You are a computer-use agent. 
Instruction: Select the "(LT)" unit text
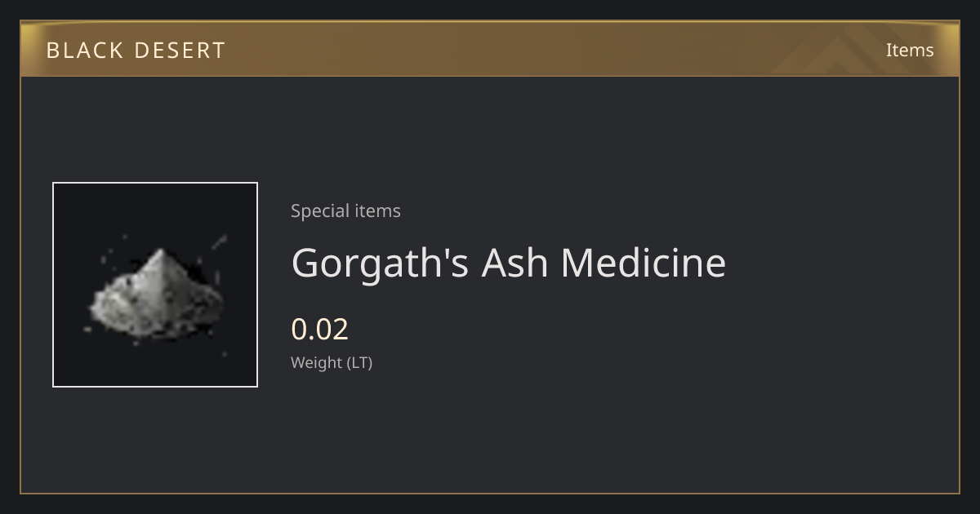[359, 363]
